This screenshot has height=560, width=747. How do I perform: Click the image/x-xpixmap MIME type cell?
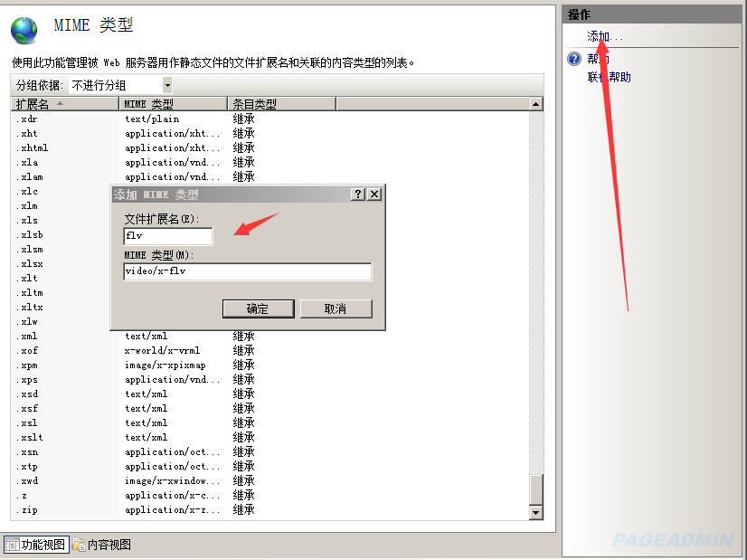coord(165,365)
